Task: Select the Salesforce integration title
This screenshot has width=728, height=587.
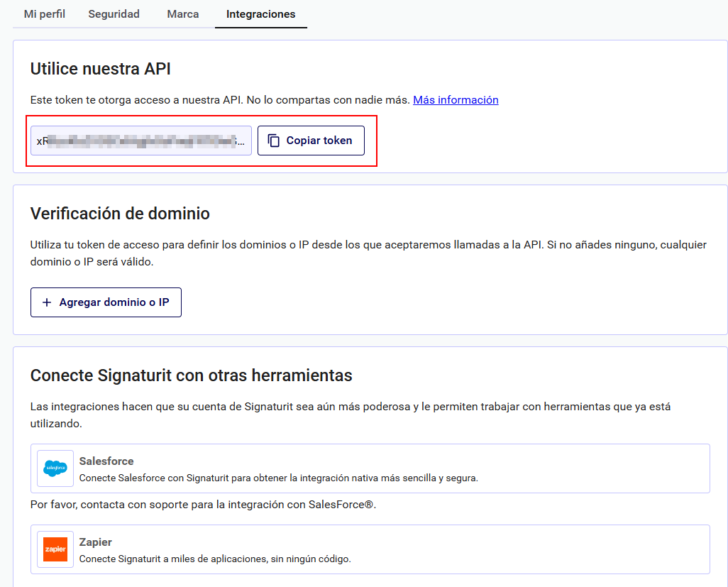Action: 106,461
